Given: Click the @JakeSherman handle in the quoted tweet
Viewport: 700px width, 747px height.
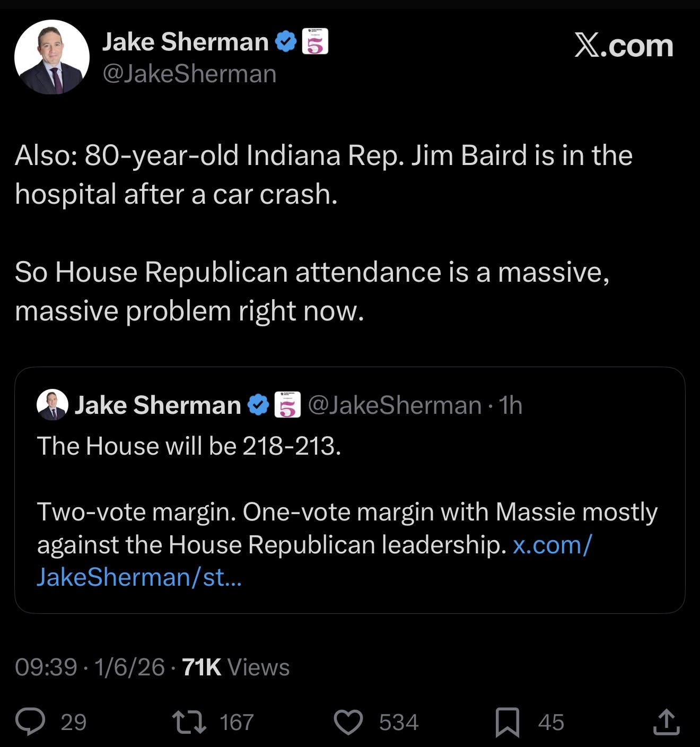Looking at the screenshot, I should [x=395, y=405].
